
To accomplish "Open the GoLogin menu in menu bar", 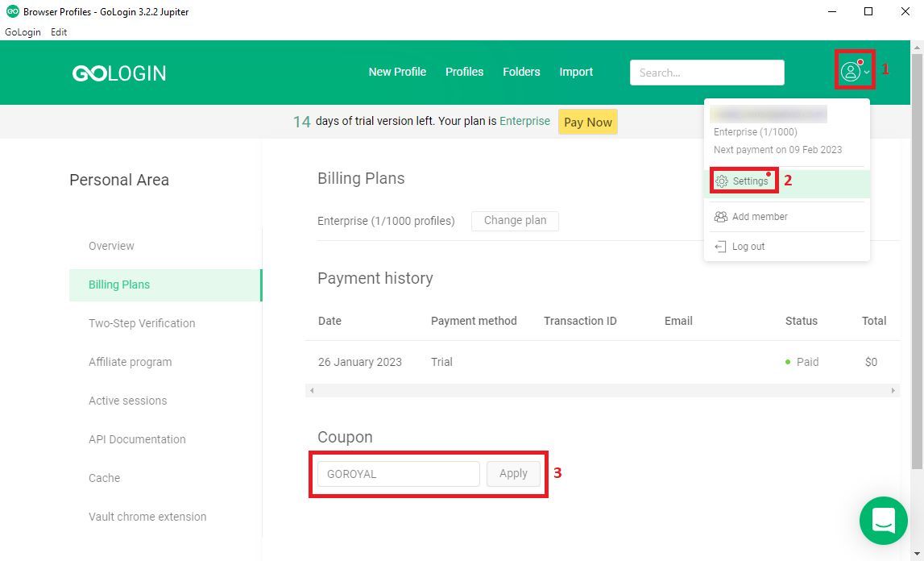I will coord(23,32).
